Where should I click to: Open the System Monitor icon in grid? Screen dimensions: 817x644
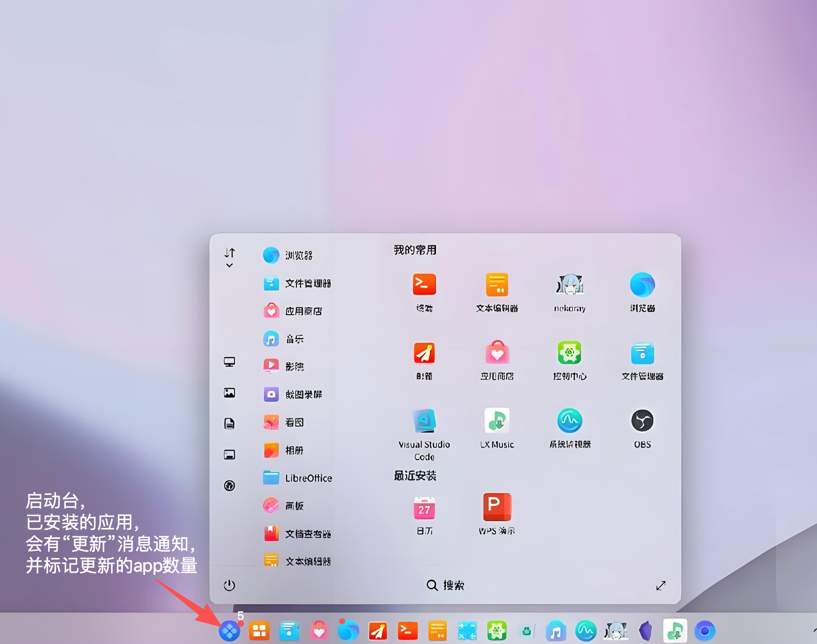click(570, 421)
